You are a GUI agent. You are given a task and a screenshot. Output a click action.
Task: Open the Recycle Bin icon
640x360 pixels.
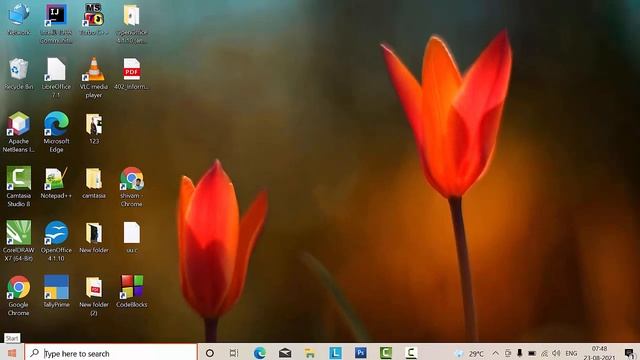(18, 74)
